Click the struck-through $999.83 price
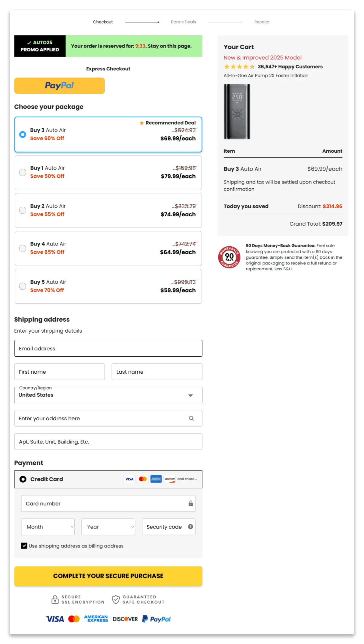The image size is (364, 644). [185, 282]
